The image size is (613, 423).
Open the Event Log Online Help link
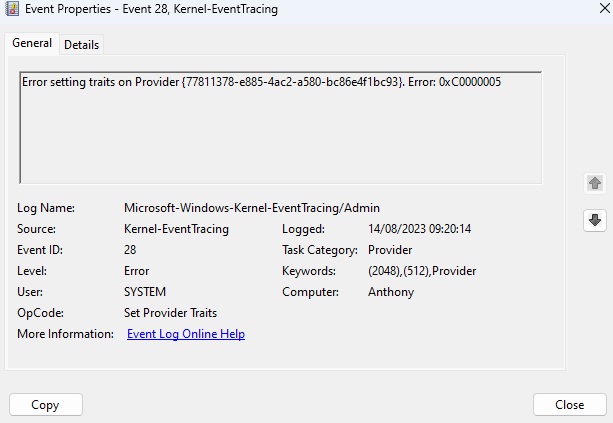coord(186,334)
